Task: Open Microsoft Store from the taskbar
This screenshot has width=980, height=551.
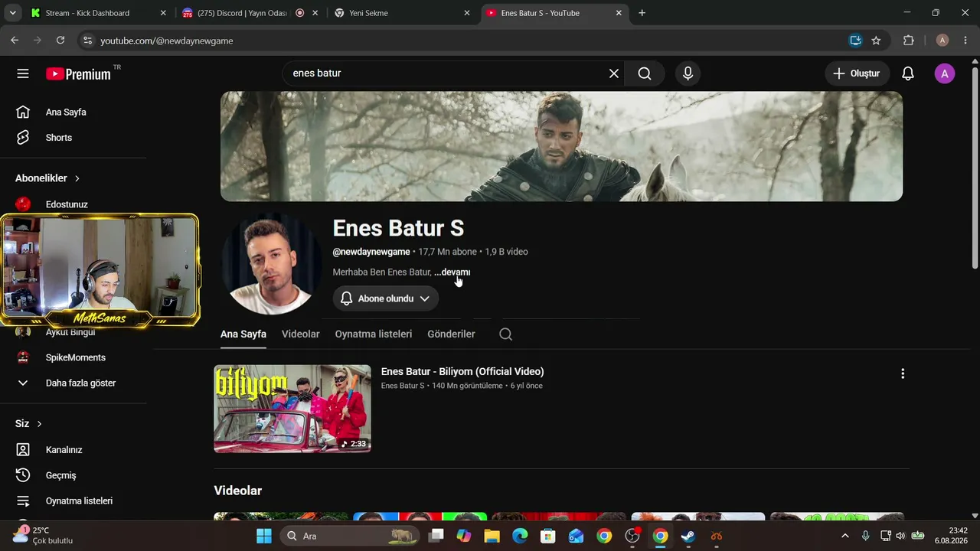Action: coord(548,536)
